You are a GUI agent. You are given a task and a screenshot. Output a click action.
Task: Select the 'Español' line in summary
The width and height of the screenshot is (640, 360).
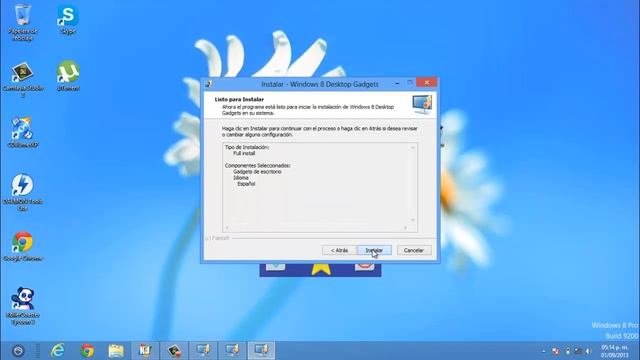[x=246, y=184]
